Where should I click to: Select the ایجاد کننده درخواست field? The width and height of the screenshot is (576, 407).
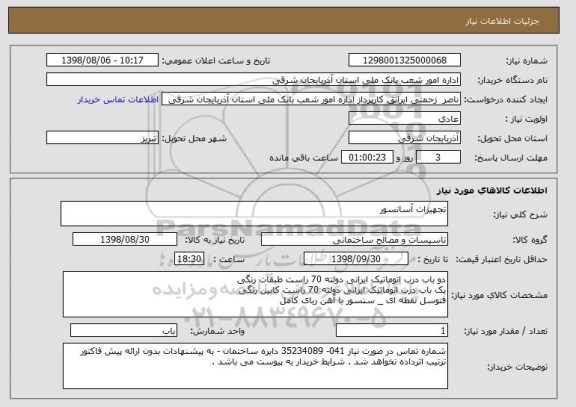[311, 99]
